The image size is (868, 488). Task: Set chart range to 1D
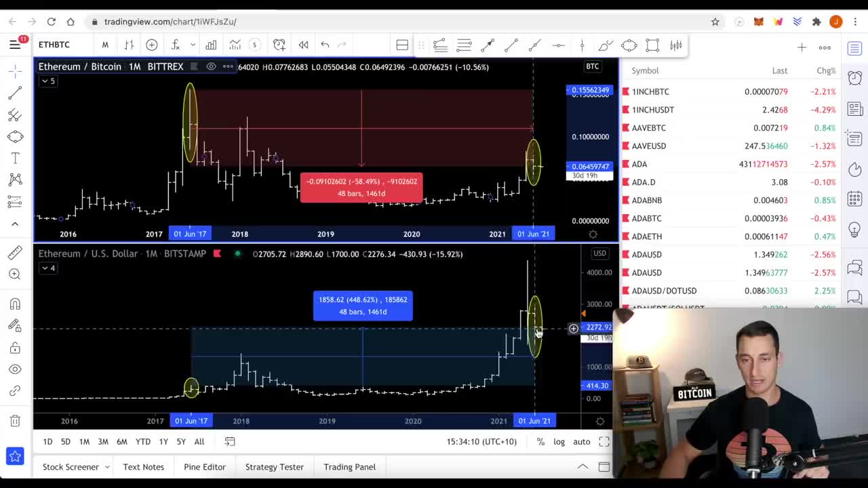click(x=47, y=441)
